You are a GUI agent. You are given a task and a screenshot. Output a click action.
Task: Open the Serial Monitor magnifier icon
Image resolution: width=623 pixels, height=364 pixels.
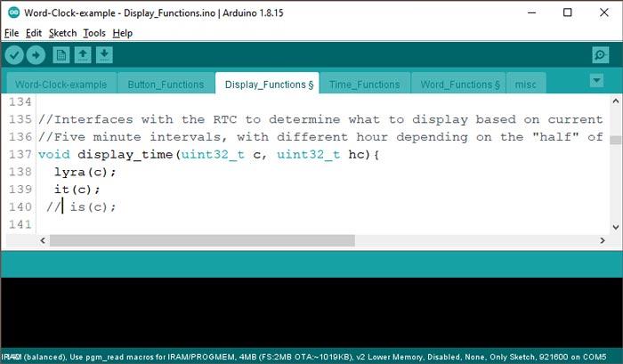coord(601,55)
